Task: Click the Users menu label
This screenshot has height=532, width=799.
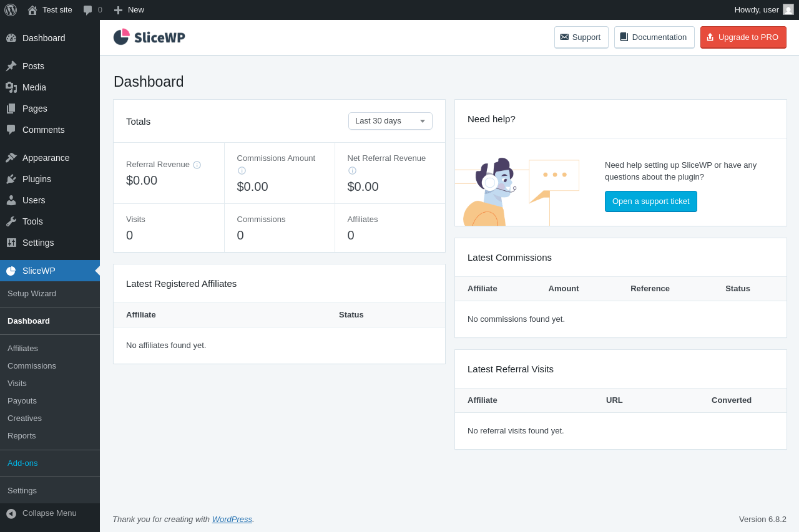Action: tap(34, 200)
